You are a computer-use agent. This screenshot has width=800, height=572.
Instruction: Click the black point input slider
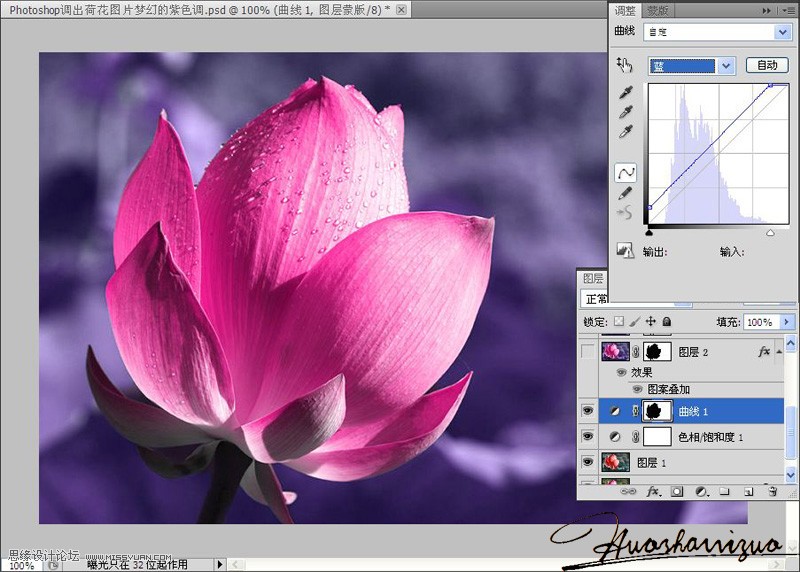(649, 233)
